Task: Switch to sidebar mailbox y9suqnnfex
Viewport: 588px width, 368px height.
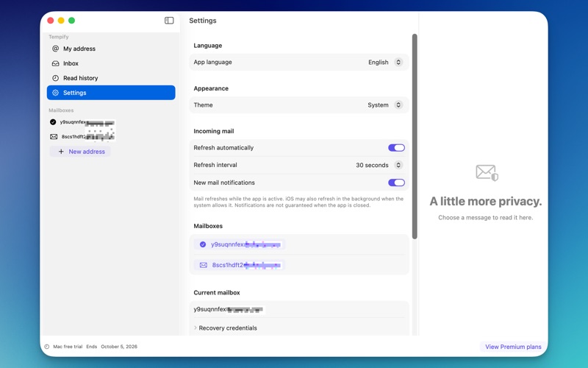Action: tap(82, 122)
